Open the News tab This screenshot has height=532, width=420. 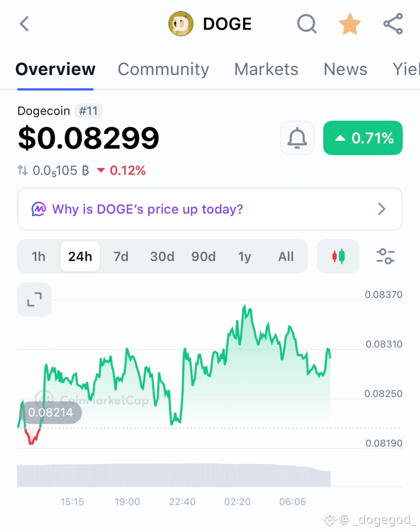point(345,69)
